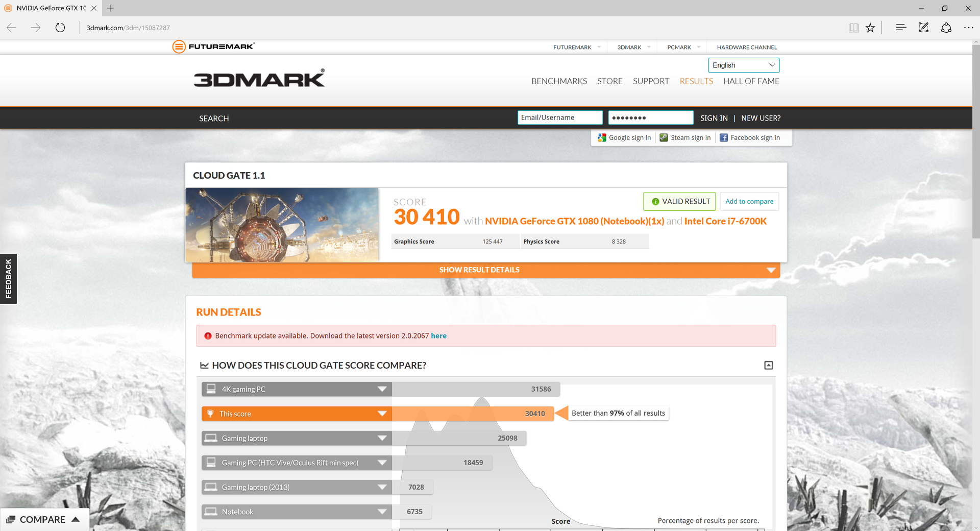Open the Edge More actions ellipsis
Image resolution: width=980 pixels, height=531 pixels.
(x=968, y=28)
